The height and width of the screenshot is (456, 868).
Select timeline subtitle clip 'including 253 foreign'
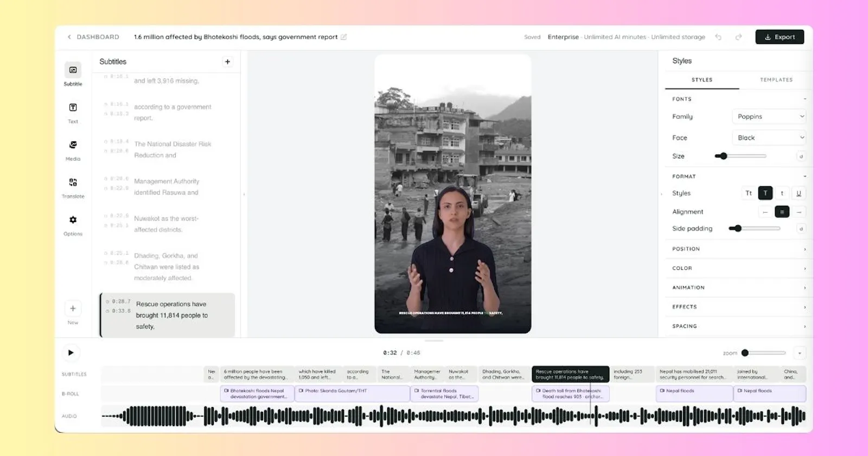[x=632, y=375]
